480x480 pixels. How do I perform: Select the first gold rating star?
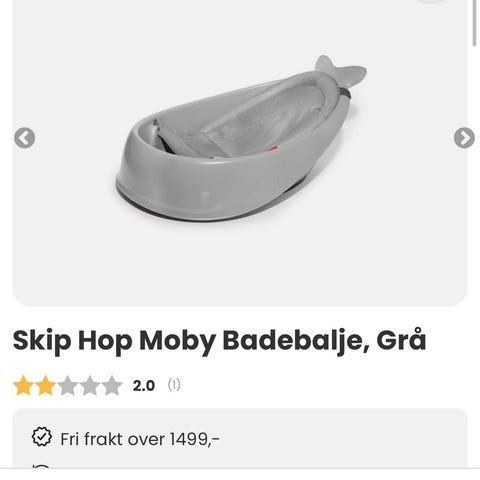pos(23,386)
